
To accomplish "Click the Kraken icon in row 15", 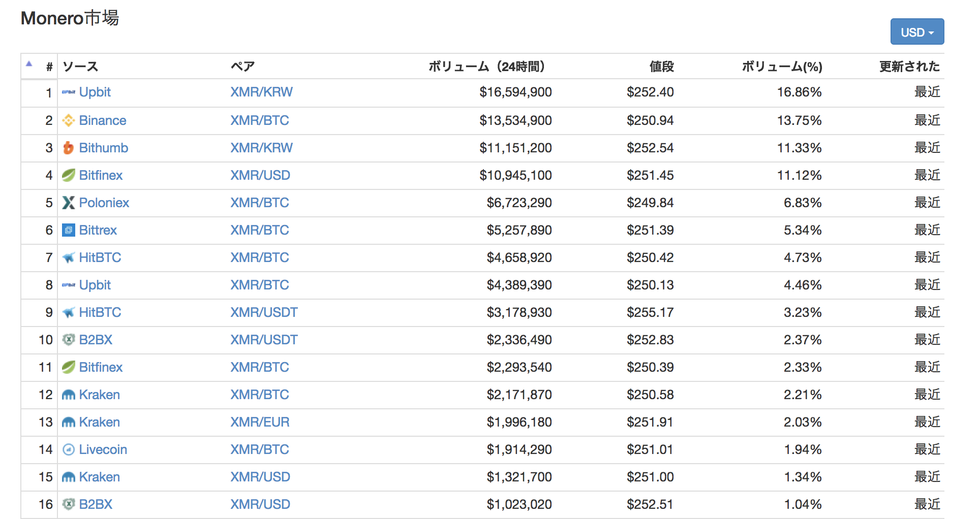I will point(69,477).
